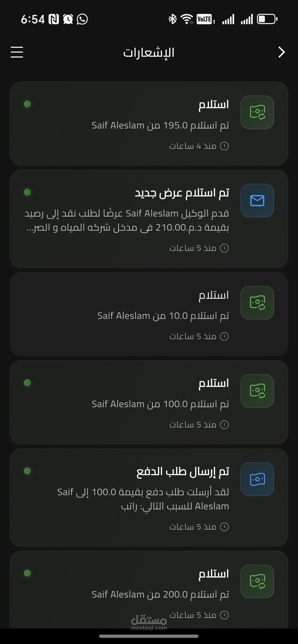The height and width of the screenshot is (644, 298).
Task: Tap the 100.0 receipt money icon
Action: point(257,391)
